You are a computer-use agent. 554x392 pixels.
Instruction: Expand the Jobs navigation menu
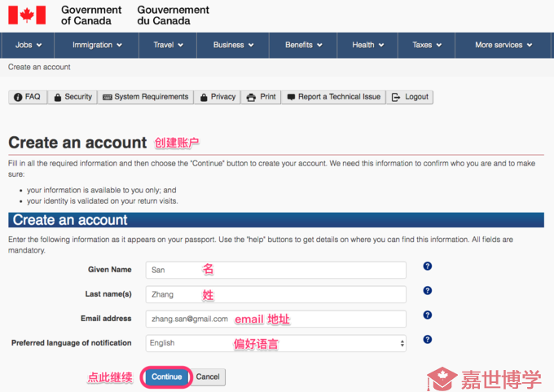pyautogui.click(x=28, y=45)
